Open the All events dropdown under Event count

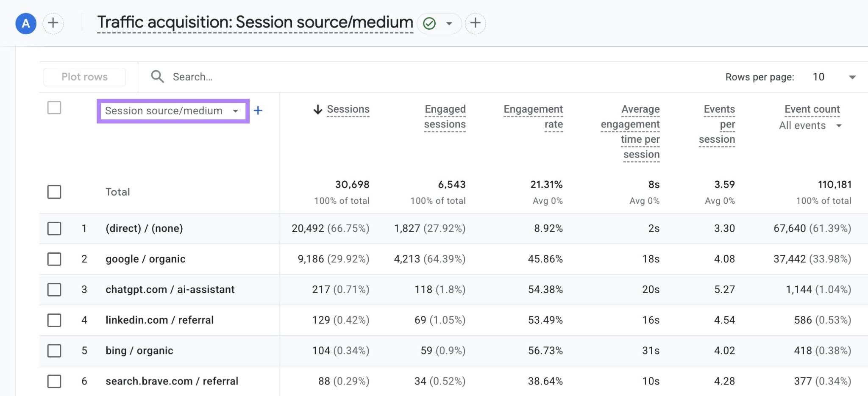point(810,125)
